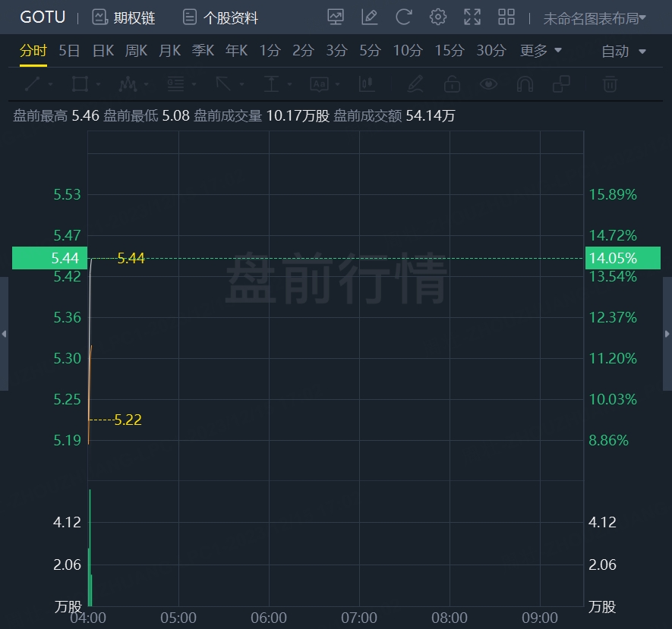This screenshot has height=629, width=672.
Task: Click the 盘前最低 5.08 value
Action: point(175,115)
